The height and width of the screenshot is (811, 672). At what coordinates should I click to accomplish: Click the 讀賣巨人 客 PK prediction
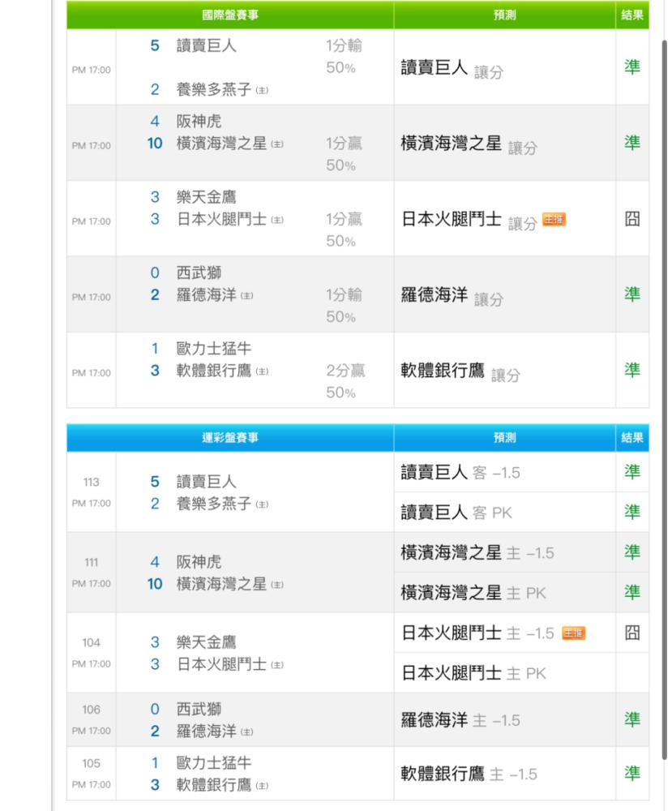[456, 513]
